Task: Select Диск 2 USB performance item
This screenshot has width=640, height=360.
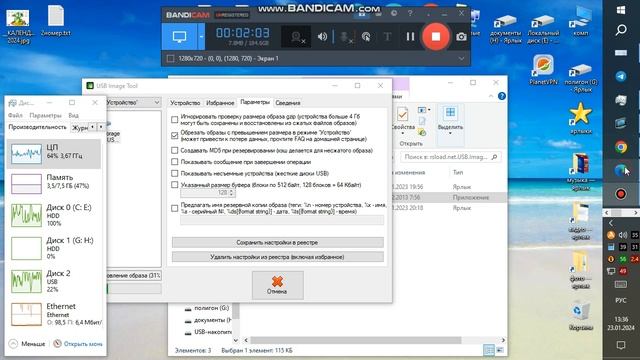Action: point(54,281)
